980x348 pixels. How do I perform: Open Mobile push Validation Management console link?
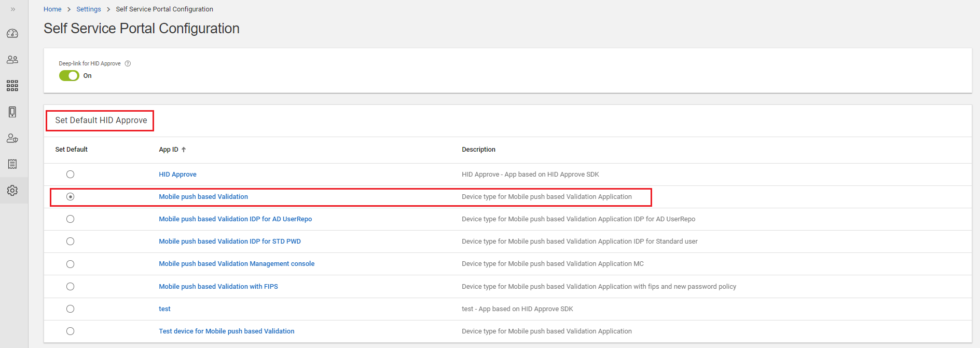pos(237,264)
